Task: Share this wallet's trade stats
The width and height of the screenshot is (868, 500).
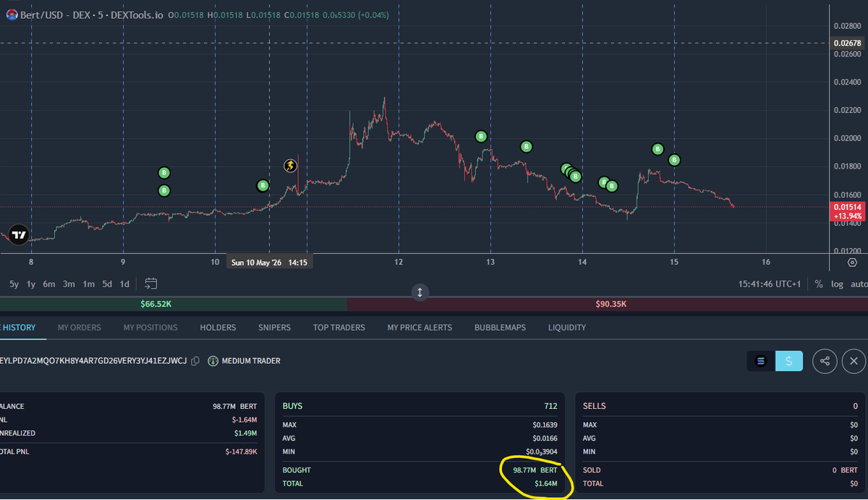Action: (x=825, y=361)
